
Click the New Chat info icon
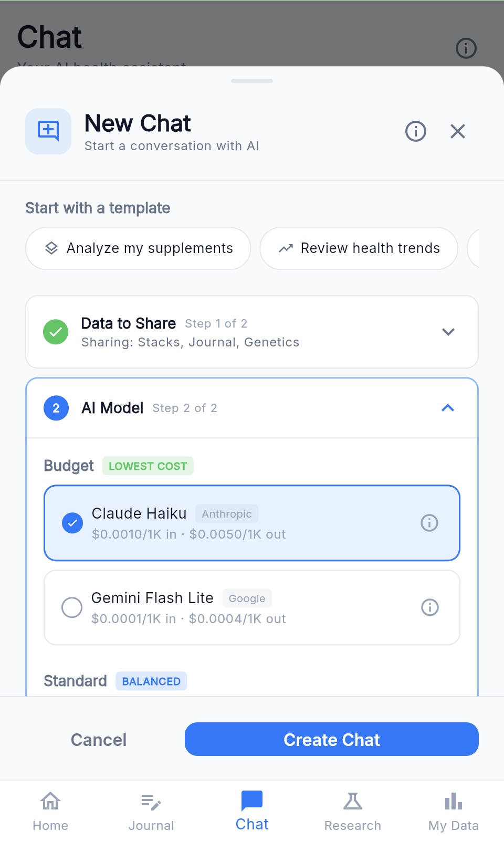[415, 131]
